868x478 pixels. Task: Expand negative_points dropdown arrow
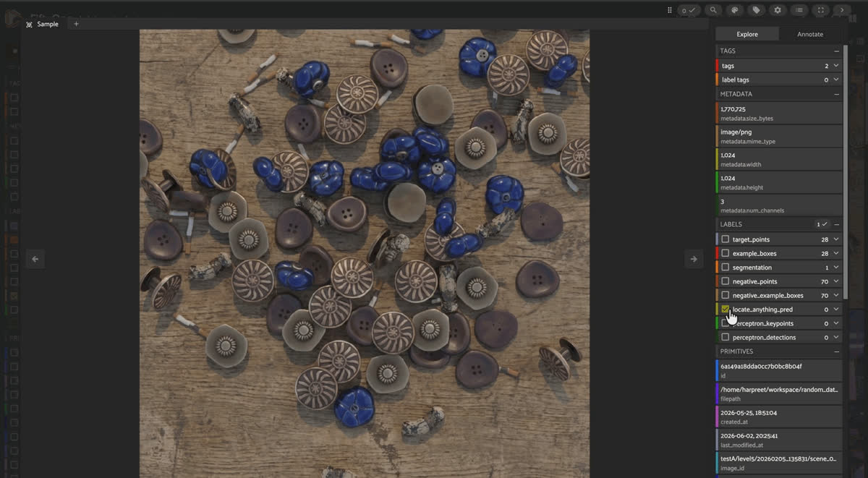tap(836, 281)
